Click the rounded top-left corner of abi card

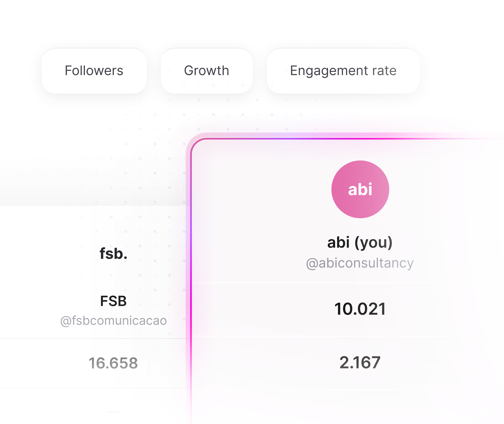tap(195, 143)
